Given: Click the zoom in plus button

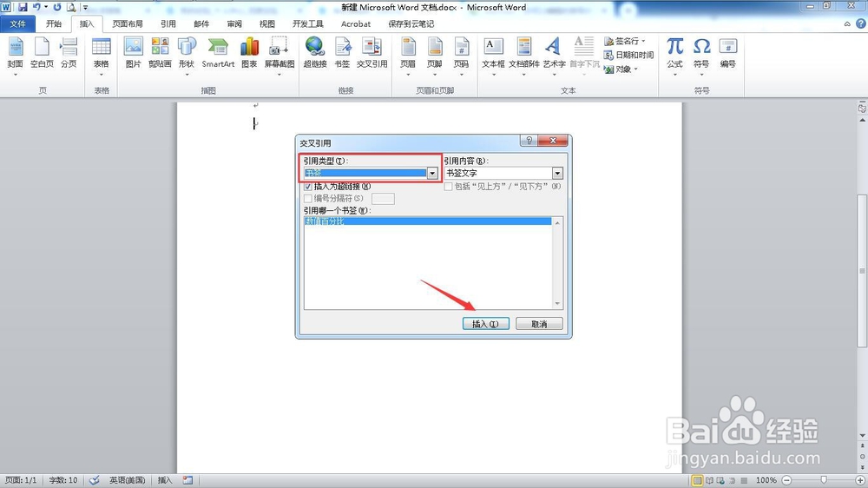Looking at the screenshot, I should (x=860, y=480).
